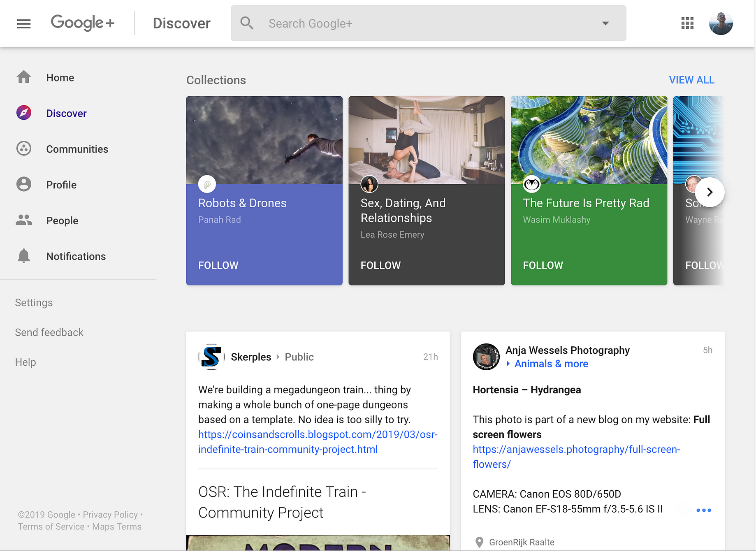
Task: Go to Home in sidebar
Action: tap(60, 78)
